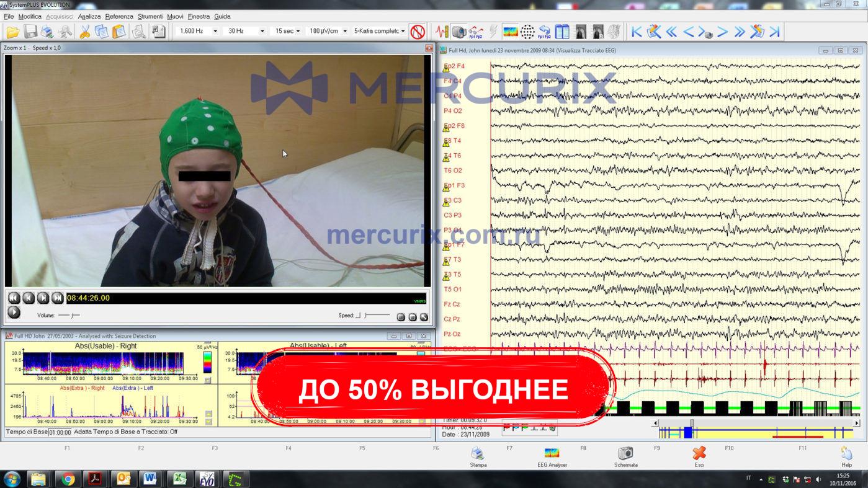The width and height of the screenshot is (868, 488).
Task: Open the Finestra menu
Action: [x=199, y=16]
